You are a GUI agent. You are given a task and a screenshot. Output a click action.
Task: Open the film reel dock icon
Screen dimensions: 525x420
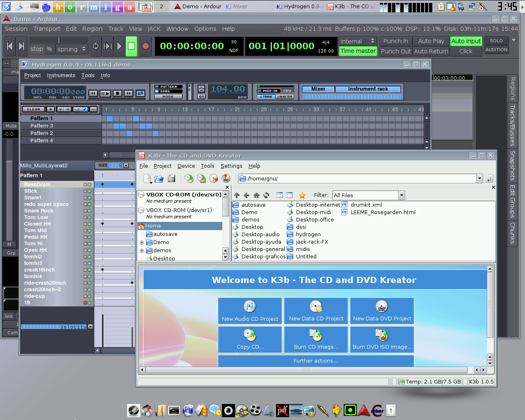point(255,410)
